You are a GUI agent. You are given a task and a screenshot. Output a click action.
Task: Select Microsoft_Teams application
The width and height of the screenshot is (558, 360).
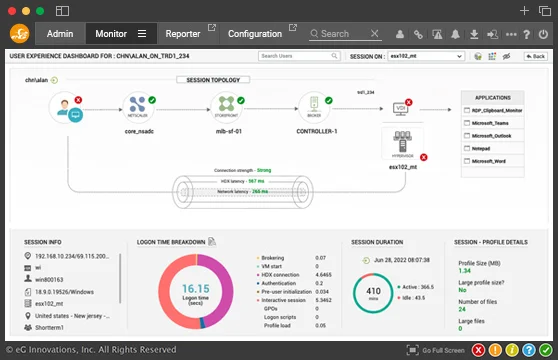493,123
